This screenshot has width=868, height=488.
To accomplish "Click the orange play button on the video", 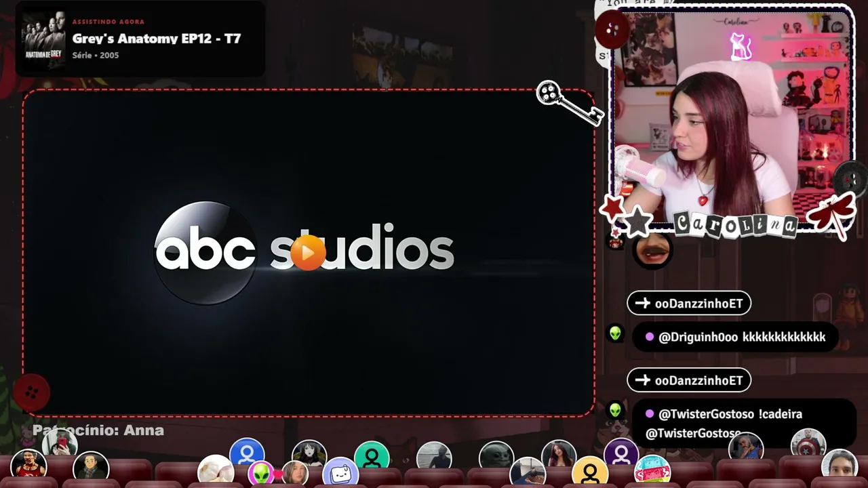I will click(308, 252).
